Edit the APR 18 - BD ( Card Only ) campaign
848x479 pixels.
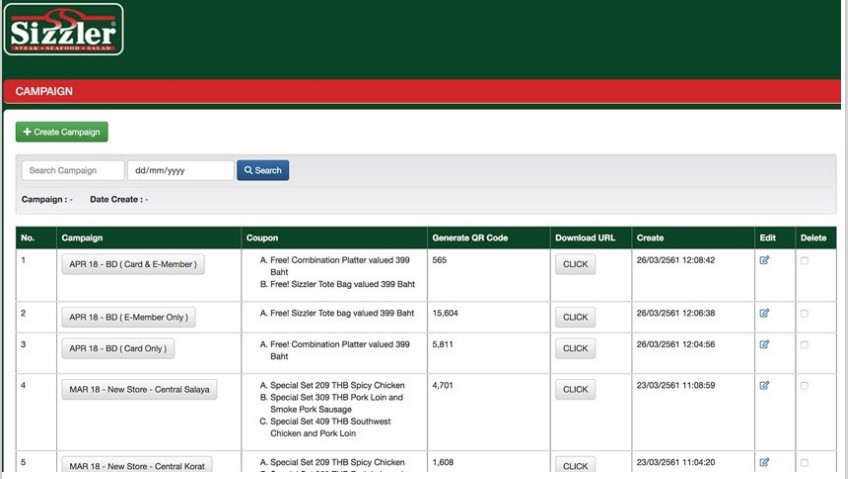click(x=764, y=344)
